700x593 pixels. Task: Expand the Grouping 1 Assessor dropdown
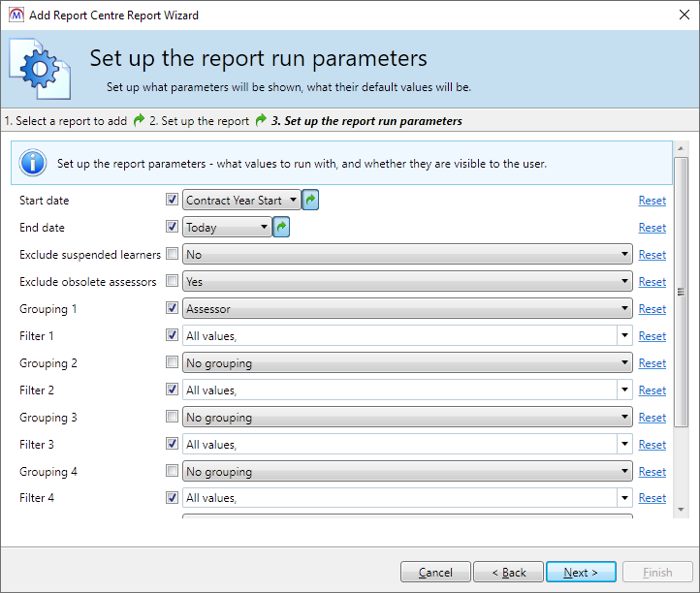(407, 309)
